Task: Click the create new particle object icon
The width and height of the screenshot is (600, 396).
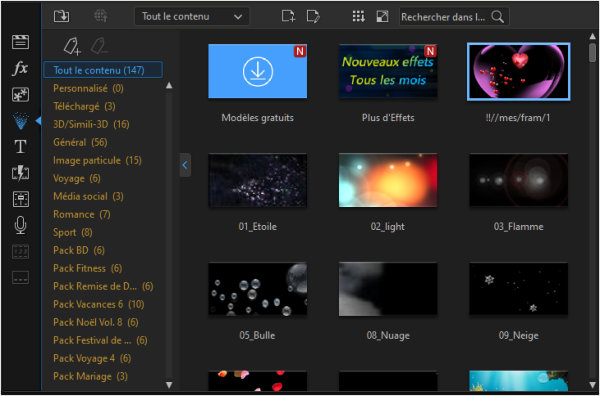Action: click(289, 16)
